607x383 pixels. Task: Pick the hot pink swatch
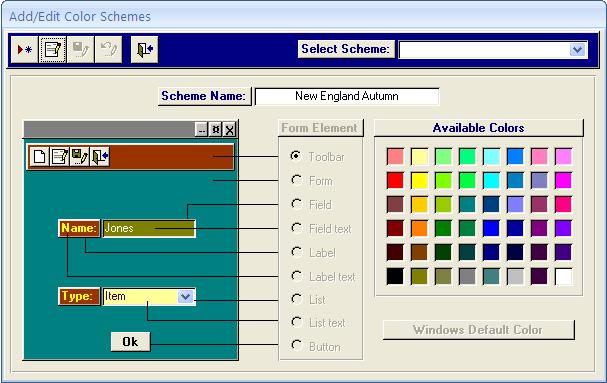click(x=563, y=204)
